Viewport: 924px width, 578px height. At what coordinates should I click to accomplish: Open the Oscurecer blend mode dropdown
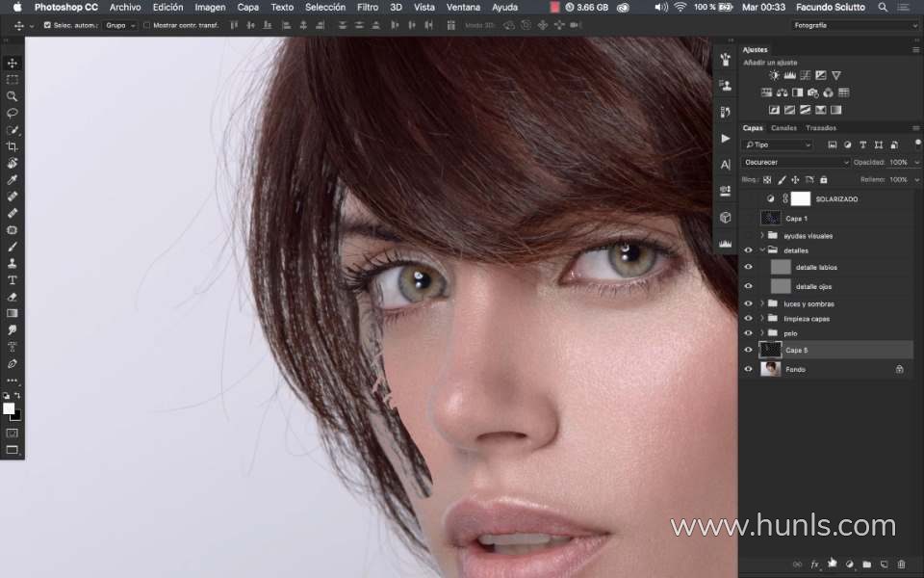796,162
